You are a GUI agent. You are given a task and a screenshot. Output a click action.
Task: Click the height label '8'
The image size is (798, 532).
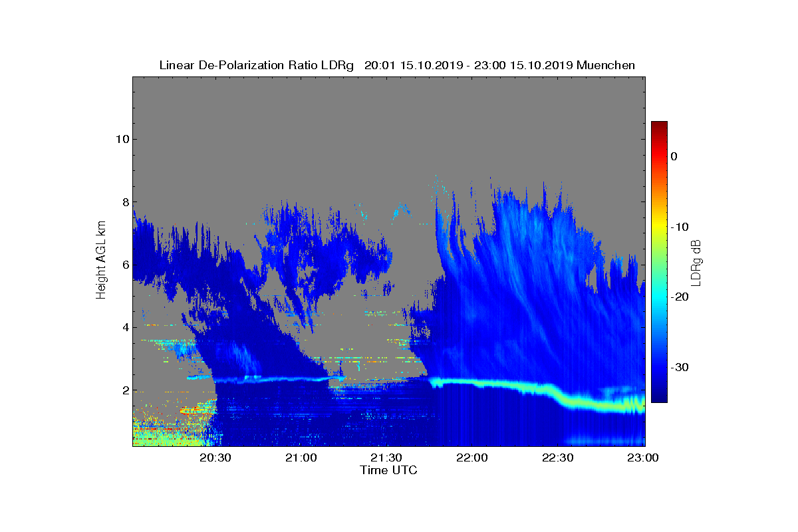click(x=124, y=202)
